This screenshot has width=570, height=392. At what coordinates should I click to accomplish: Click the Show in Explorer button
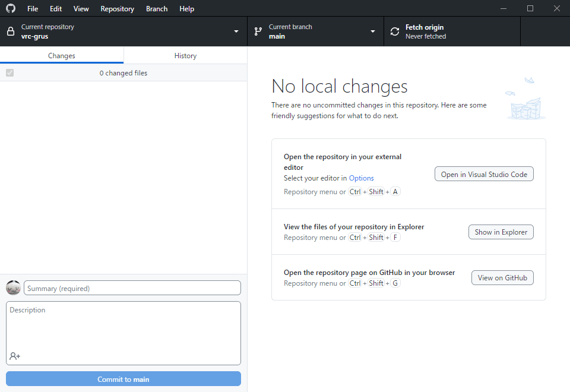501,232
